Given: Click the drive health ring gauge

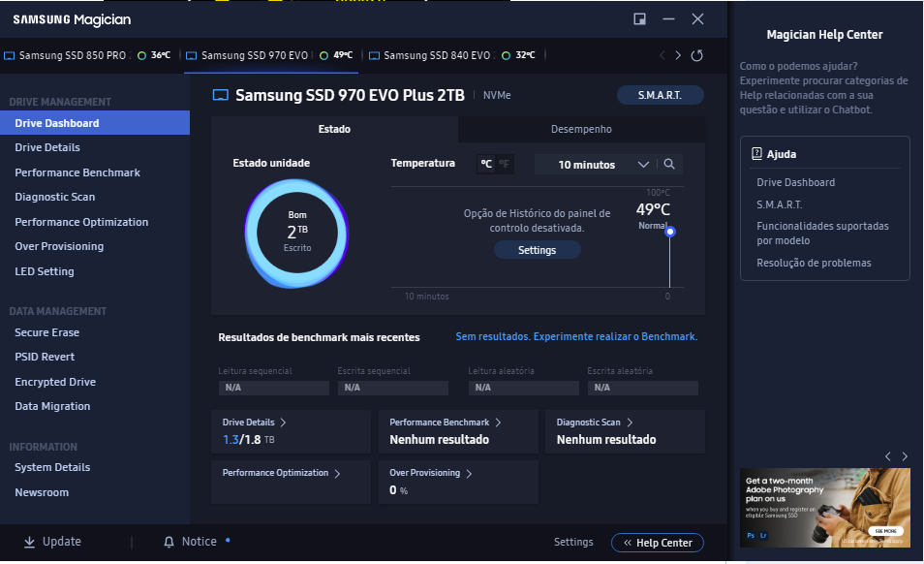Looking at the screenshot, I should pyautogui.click(x=297, y=234).
